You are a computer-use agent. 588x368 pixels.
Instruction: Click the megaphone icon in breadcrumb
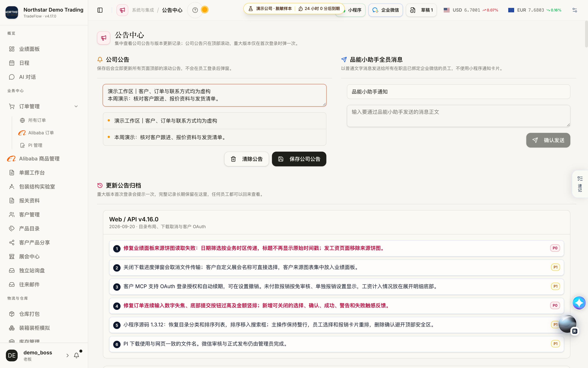pos(122,10)
